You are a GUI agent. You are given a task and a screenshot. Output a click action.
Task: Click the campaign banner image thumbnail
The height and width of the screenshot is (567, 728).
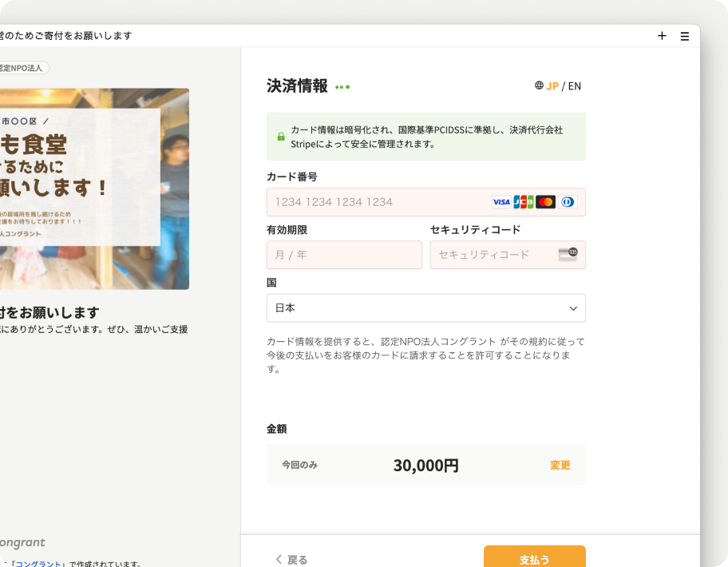pos(94,189)
